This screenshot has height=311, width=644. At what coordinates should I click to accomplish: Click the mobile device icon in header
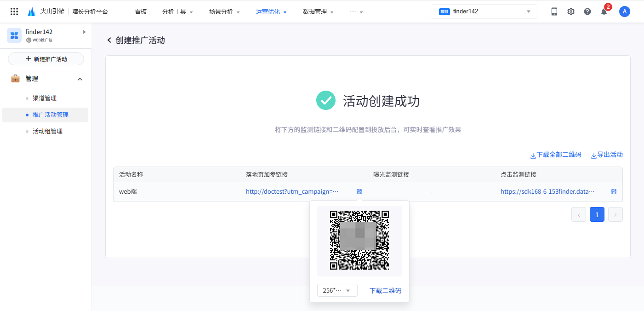coord(554,12)
